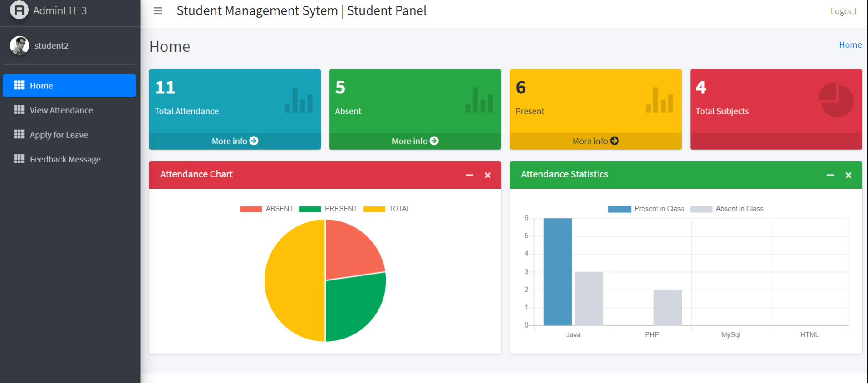Click the Feedback Message grid icon
868x383 pixels.
[19, 159]
